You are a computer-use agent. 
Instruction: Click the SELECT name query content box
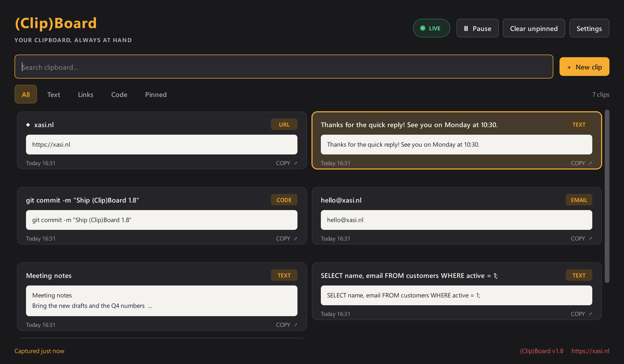click(x=456, y=295)
